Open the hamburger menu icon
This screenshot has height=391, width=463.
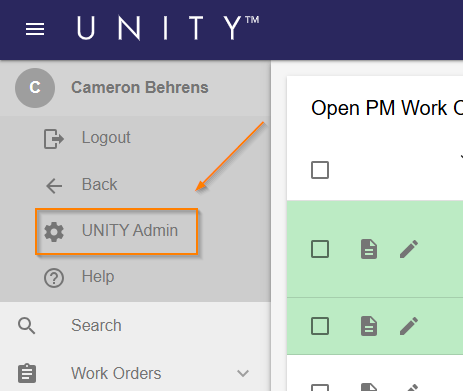(x=35, y=29)
